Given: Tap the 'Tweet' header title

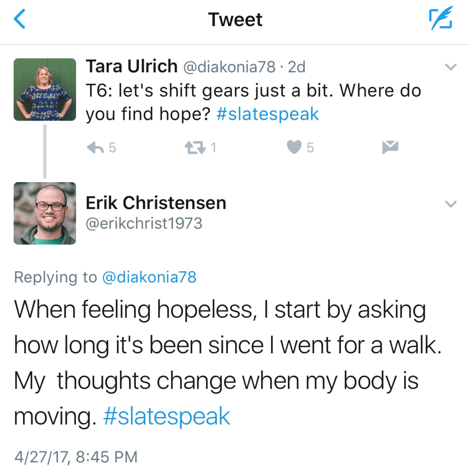Looking at the screenshot, I should coord(235,20).
